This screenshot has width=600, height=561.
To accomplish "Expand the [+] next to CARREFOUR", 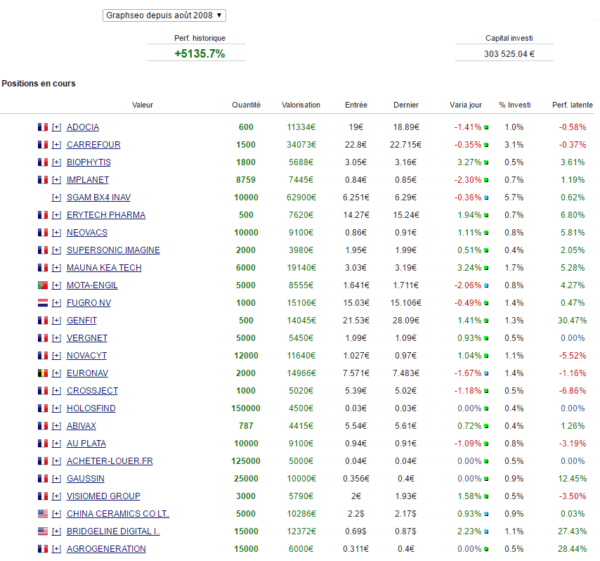I will pyautogui.click(x=57, y=145).
